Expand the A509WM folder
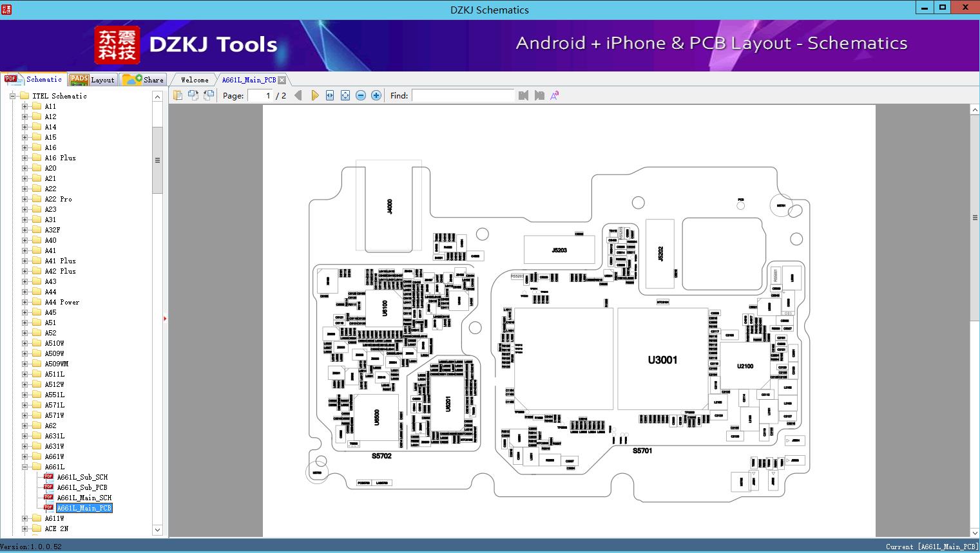Screen dimensions: 980x553 tap(25, 364)
